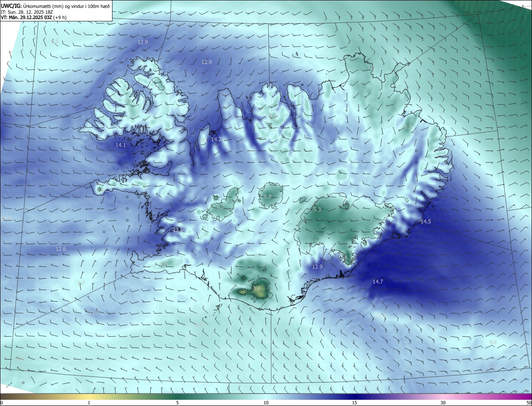Click the 14.7 value on the map

[x=377, y=281]
